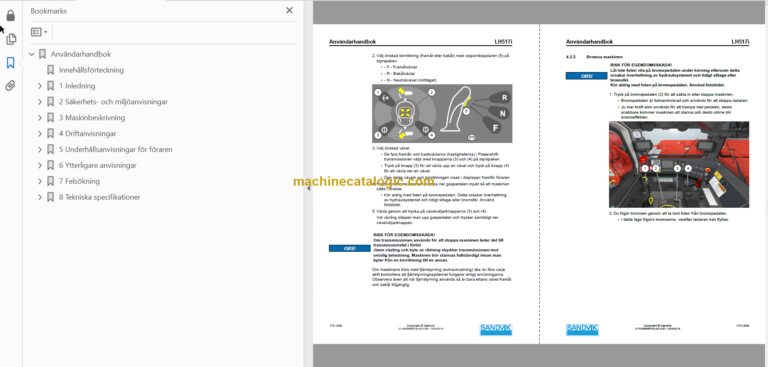Viewport: 768px width, 367px height.
Task: Click the Bookmarks panel title
Action: coord(48,11)
